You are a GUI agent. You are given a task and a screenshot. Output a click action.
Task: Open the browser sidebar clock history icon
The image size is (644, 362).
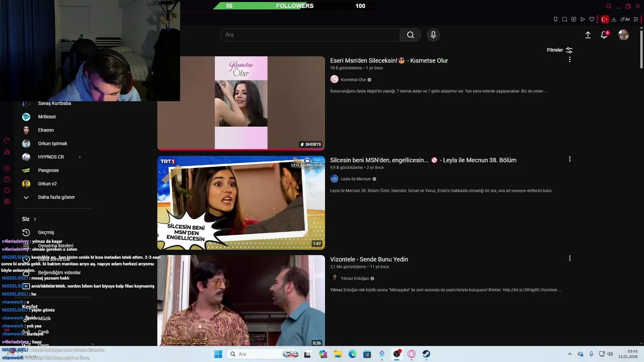[x=7, y=179]
